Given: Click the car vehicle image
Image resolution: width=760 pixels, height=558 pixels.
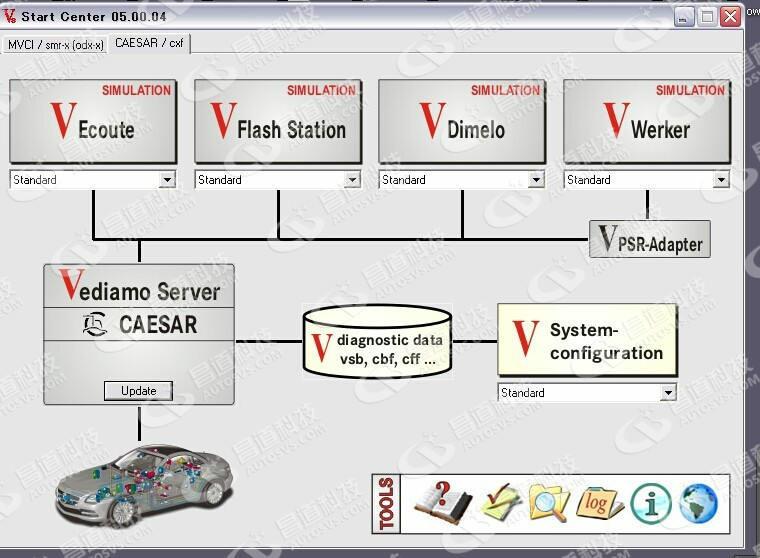Looking at the screenshot, I should 144,487.
